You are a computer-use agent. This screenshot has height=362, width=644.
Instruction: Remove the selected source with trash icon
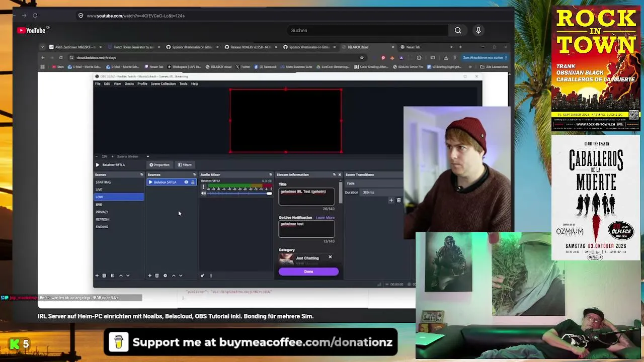157,276
